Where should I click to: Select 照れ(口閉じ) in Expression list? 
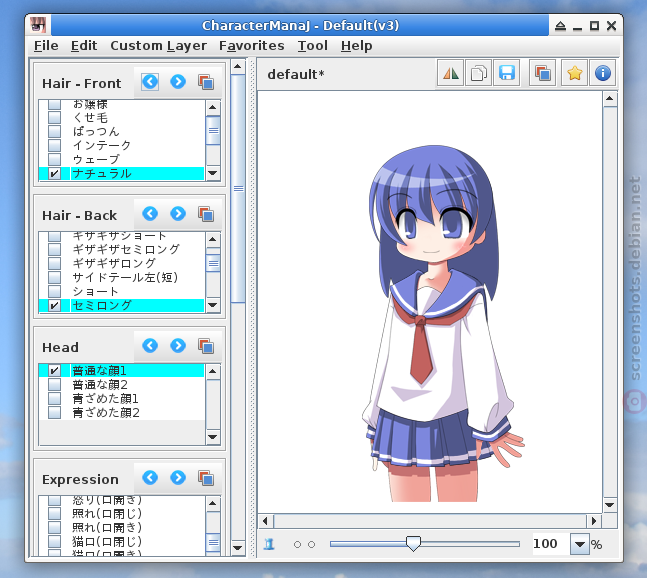(x=107, y=514)
